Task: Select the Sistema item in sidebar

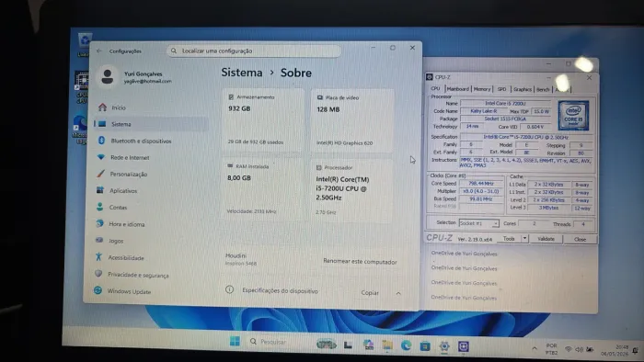Action: point(151,124)
